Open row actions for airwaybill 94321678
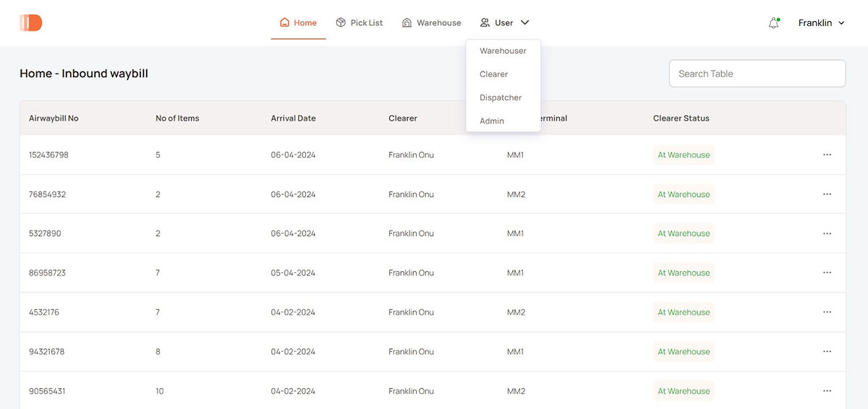This screenshot has height=409, width=868. click(x=827, y=351)
